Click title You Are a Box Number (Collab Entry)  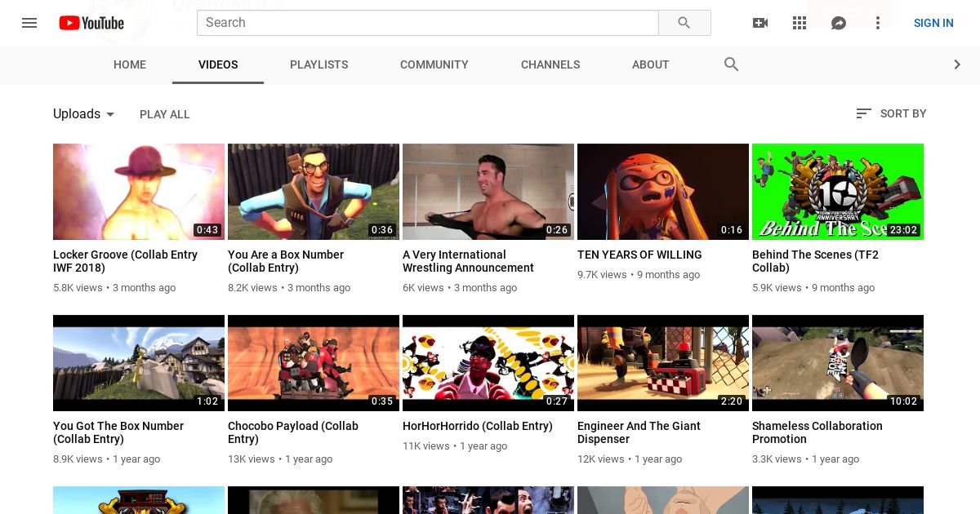(286, 261)
